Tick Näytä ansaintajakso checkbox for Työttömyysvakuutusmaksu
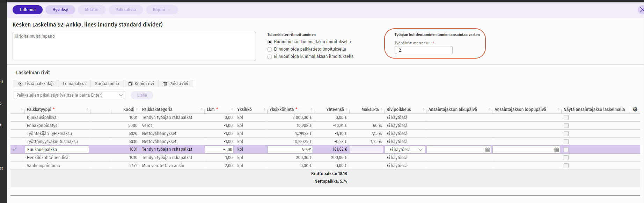Viewport: 644px width, 203px height. tap(566, 142)
